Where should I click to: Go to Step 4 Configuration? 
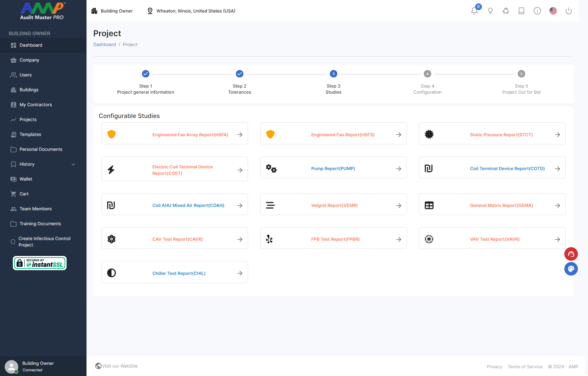(x=427, y=74)
